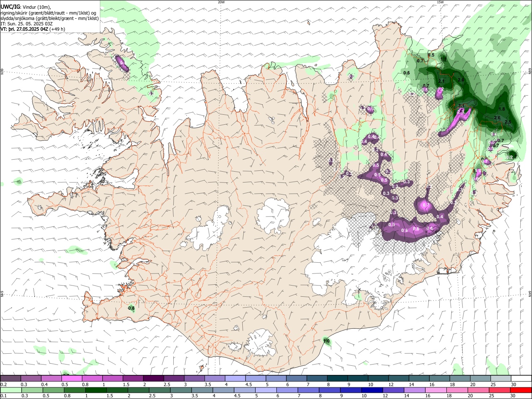
Task: Select the light grey 25 swatch in the upper legend row
Action: pyautogui.click(x=501, y=379)
